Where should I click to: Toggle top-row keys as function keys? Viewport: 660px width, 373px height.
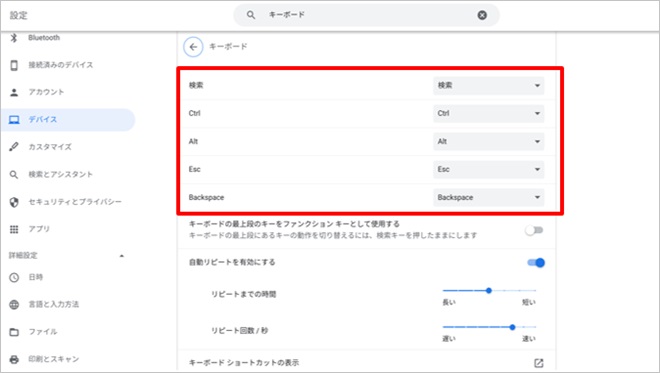click(x=534, y=230)
